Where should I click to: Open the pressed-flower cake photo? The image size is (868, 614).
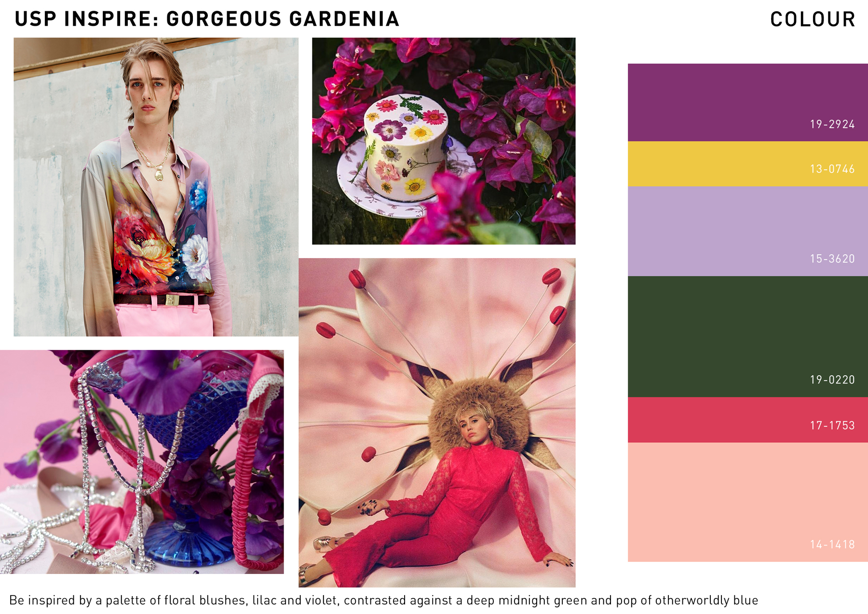[x=444, y=141]
